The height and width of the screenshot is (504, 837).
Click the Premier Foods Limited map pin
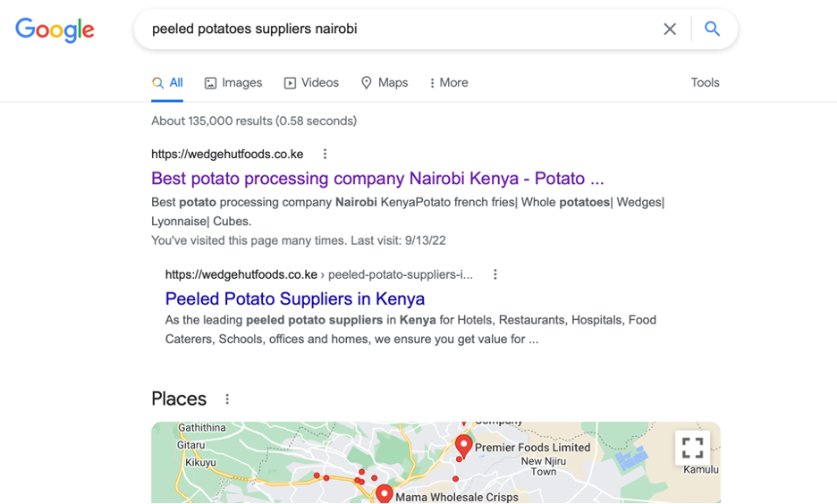(463, 446)
